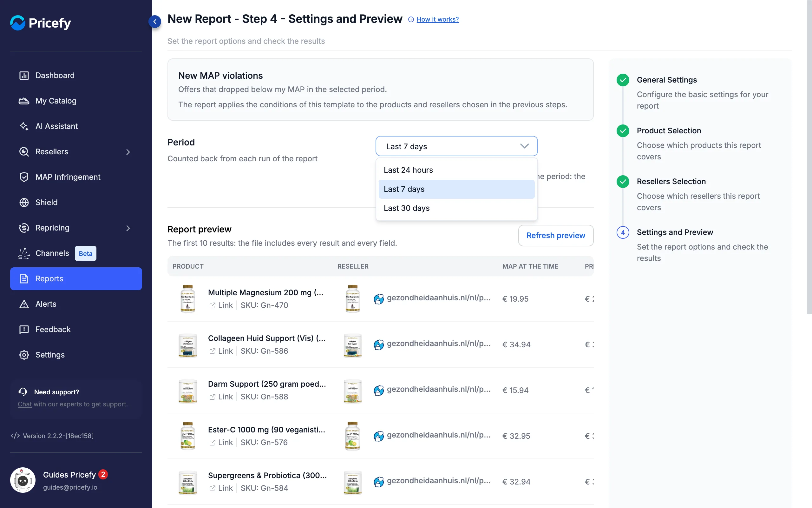This screenshot has width=812, height=508.
Task: Click the Beta badge next to Channels
Action: tap(86, 253)
